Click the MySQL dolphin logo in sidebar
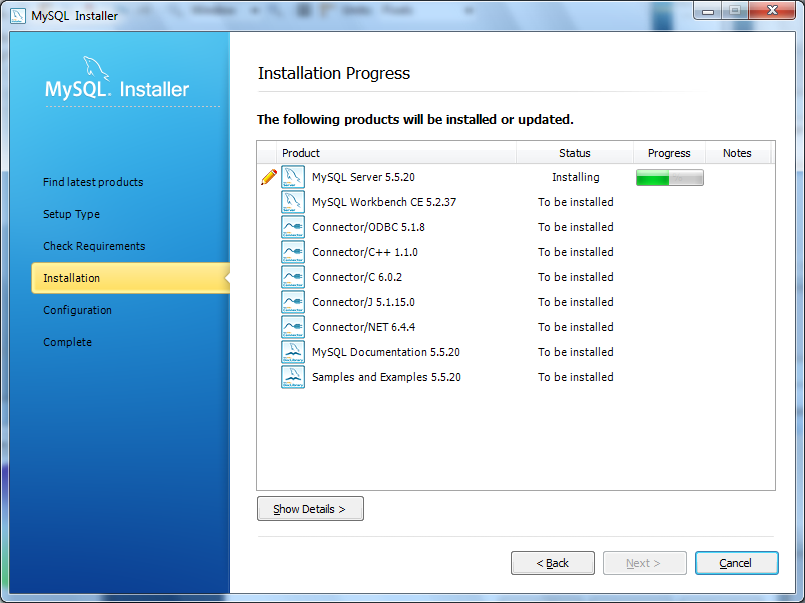The width and height of the screenshot is (805, 603). (x=96, y=68)
